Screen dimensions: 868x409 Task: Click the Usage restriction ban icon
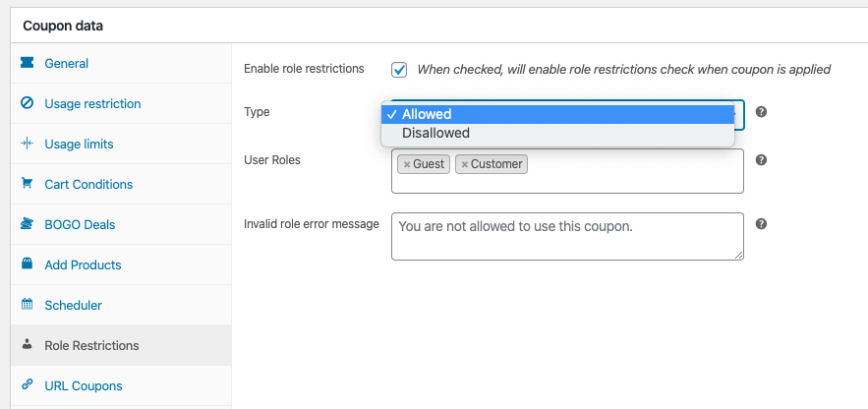27,103
